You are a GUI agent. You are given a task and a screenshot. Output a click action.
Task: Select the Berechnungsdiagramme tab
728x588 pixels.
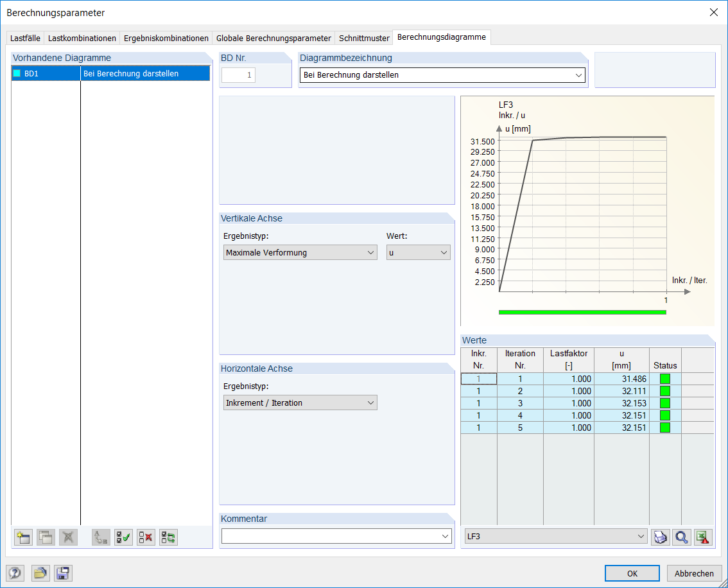point(442,37)
